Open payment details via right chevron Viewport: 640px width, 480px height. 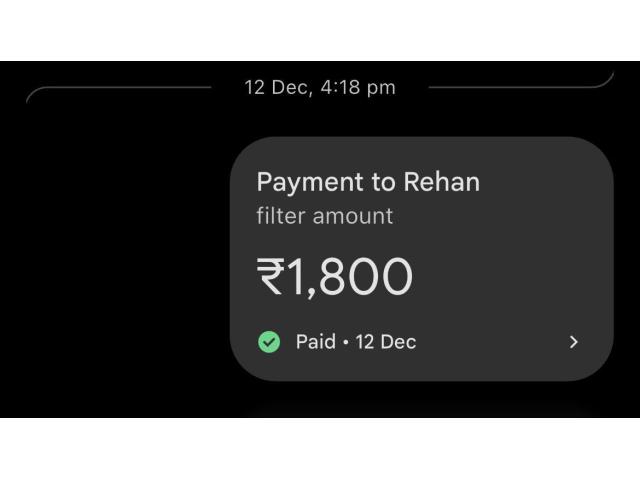573,342
